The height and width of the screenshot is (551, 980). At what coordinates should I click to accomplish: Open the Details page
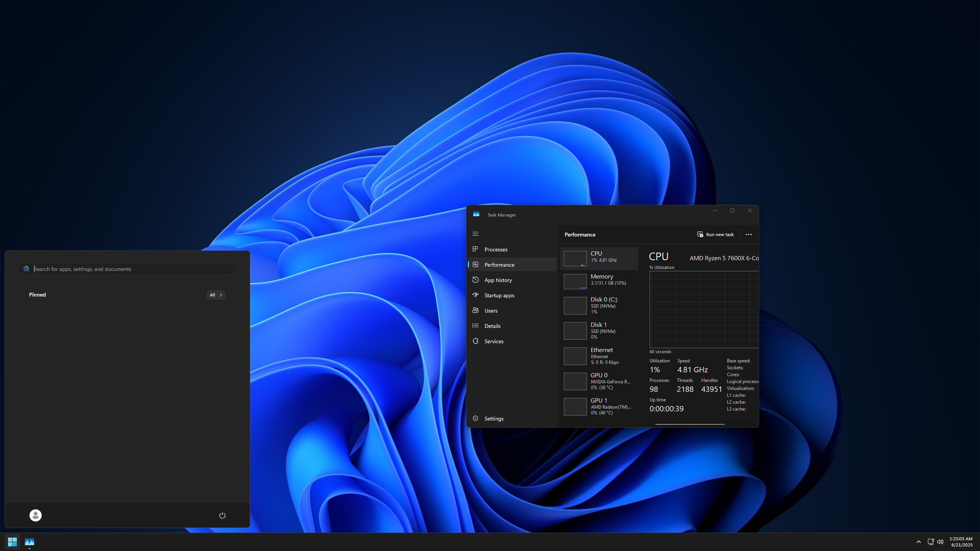pos(512,326)
